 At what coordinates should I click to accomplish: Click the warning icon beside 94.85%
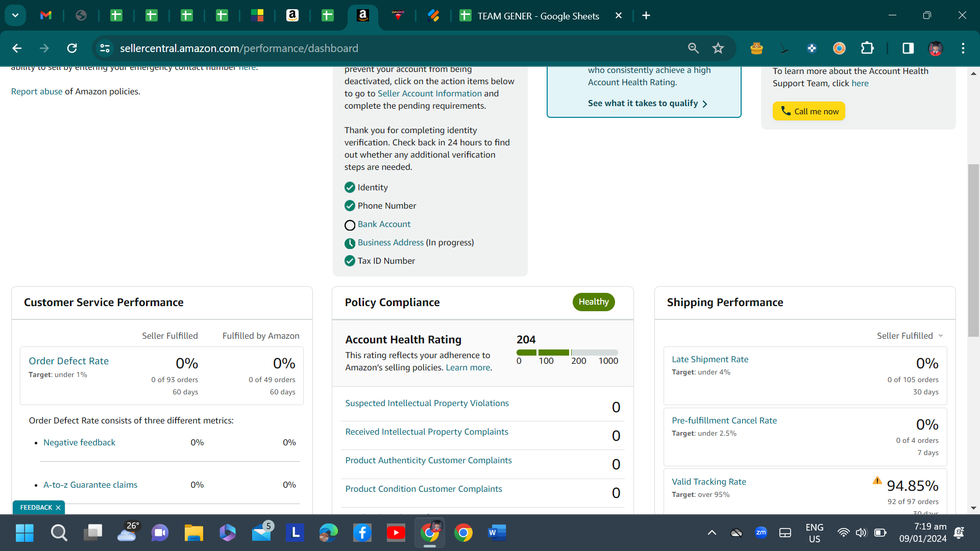[877, 481]
